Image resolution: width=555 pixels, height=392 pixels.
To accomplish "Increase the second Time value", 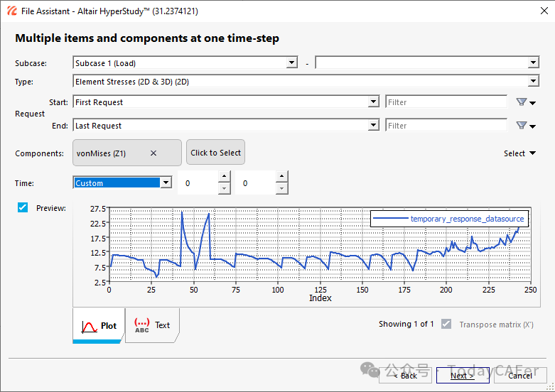I will click(x=281, y=177).
